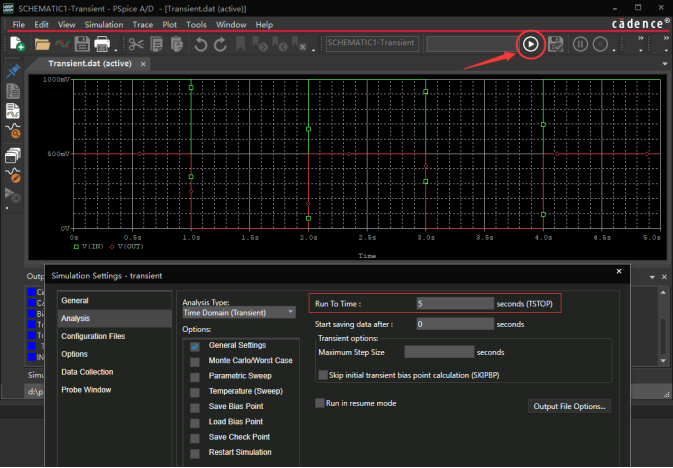This screenshot has height=468, width=673.
Task: Open run controls toolbar dropdown arrow
Action: pyautogui.click(x=614, y=50)
